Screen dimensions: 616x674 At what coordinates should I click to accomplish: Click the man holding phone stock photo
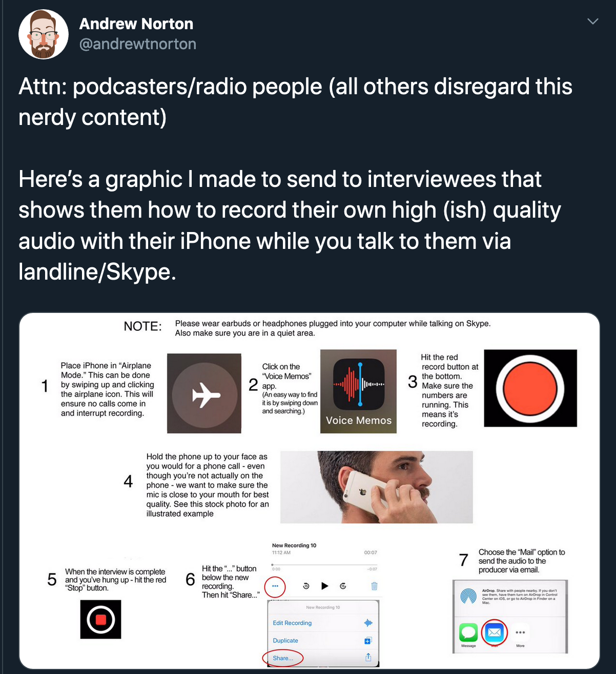(x=377, y=487)
